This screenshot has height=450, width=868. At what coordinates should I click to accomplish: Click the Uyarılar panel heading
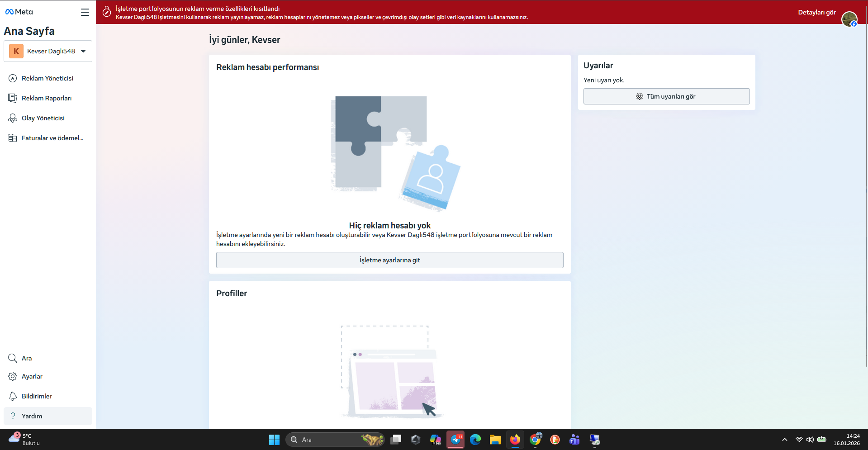tap(598, 66)
